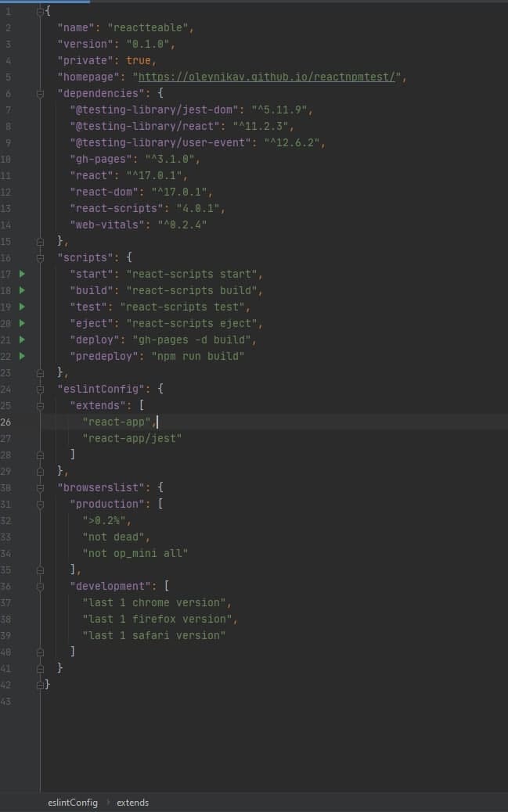
Task: Click the "not op_mini all" entry
Action: (x=136, y=553)
